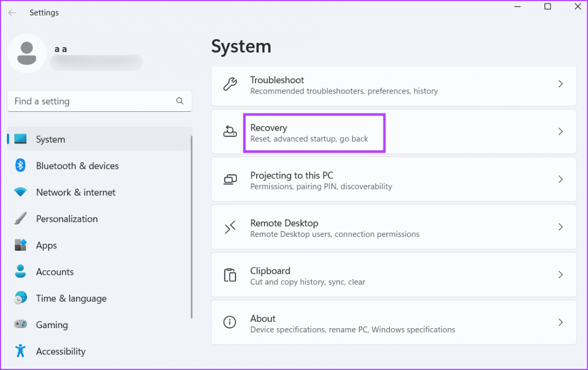The width and height of the screenshot is (588, 370).
Task: Open the Recovery row chevron arrow
Action: 560,132
